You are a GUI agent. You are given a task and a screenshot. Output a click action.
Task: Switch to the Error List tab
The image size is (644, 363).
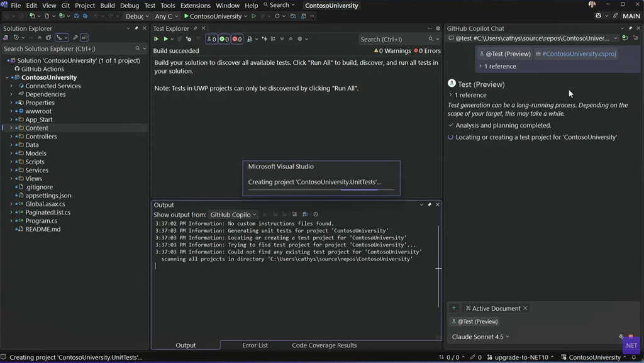255,345
